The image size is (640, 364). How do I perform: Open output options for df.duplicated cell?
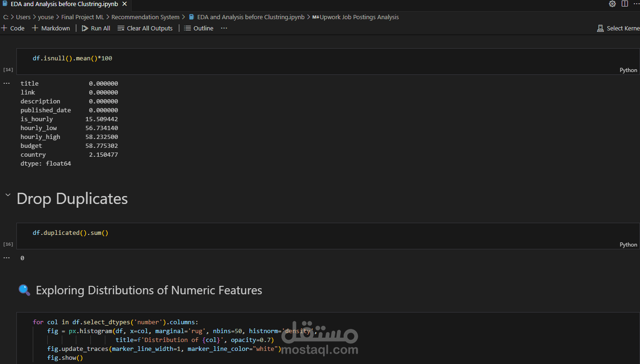click(x=7, y=258)
